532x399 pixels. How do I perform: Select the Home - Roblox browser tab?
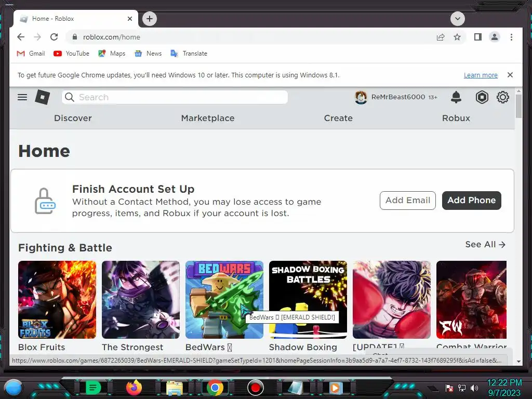[x=76, y=19]
